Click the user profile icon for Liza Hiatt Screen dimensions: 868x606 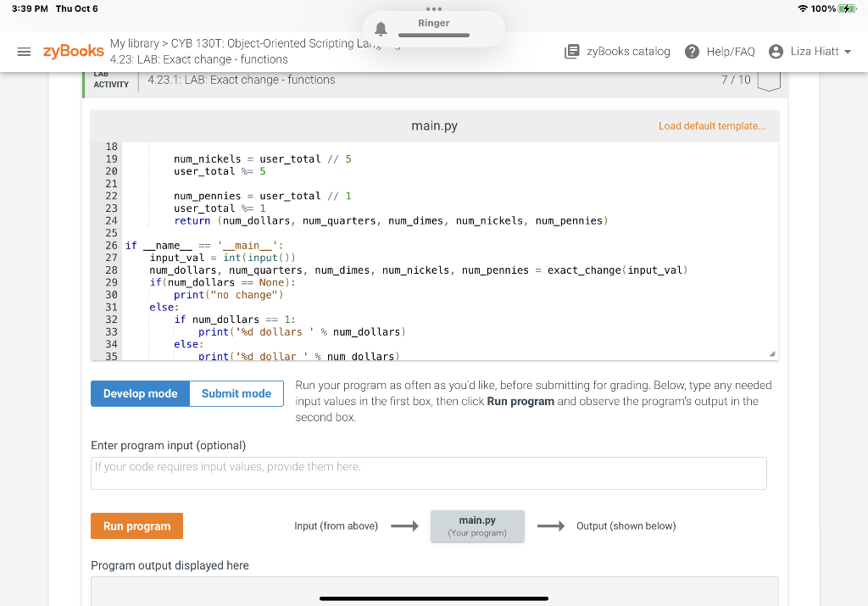point(777,51)
